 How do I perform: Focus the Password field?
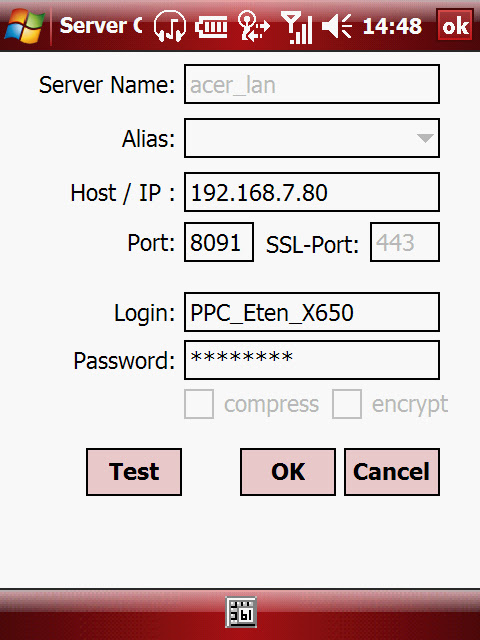coord(312,360)
